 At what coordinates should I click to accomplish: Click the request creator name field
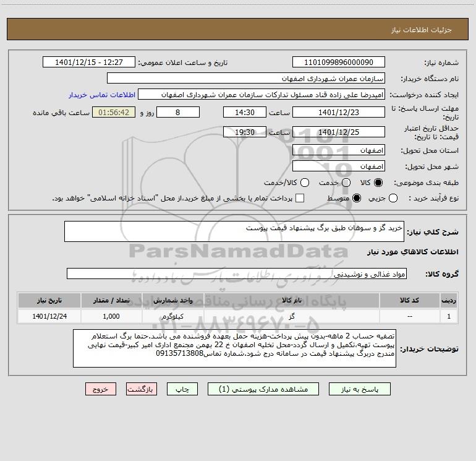(261, 95)
